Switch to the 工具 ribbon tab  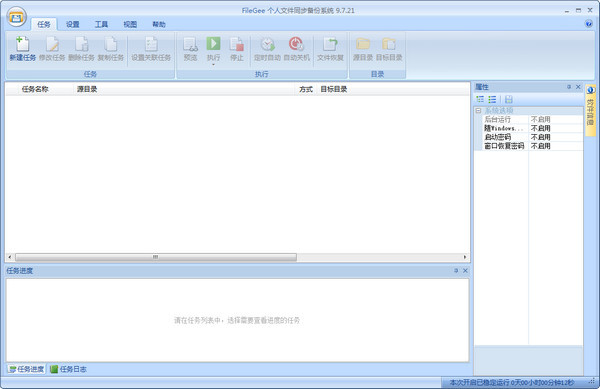click(101, 24)
